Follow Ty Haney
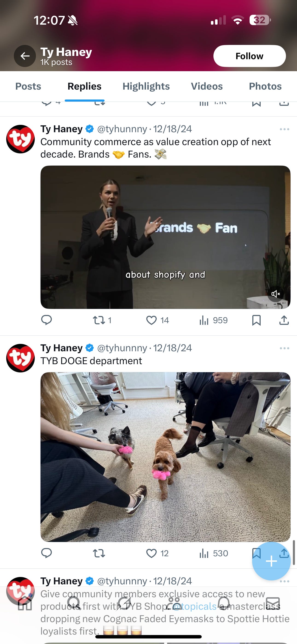Viewport: 297px width, 644px height. [x=250, y=56]
